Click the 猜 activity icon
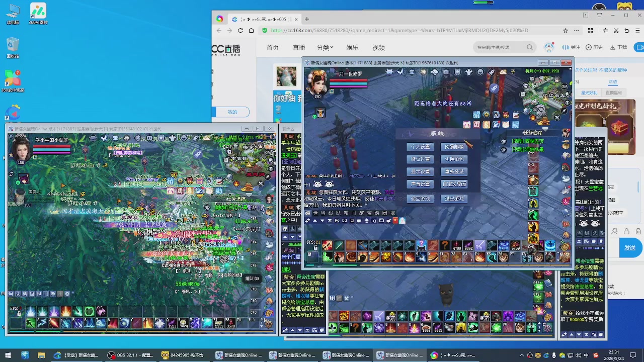 pyautogui.click(x=476, y=115)
